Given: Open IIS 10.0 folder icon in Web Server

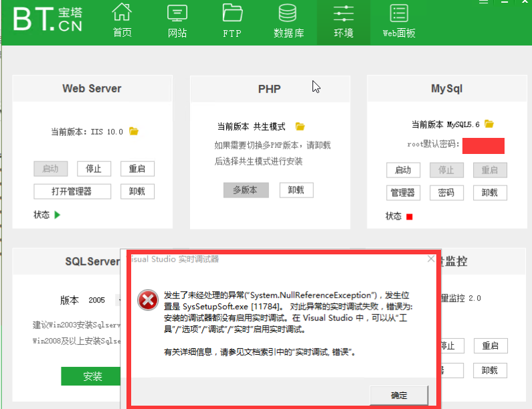Looking at the screenshot, I should coord(134,131).
